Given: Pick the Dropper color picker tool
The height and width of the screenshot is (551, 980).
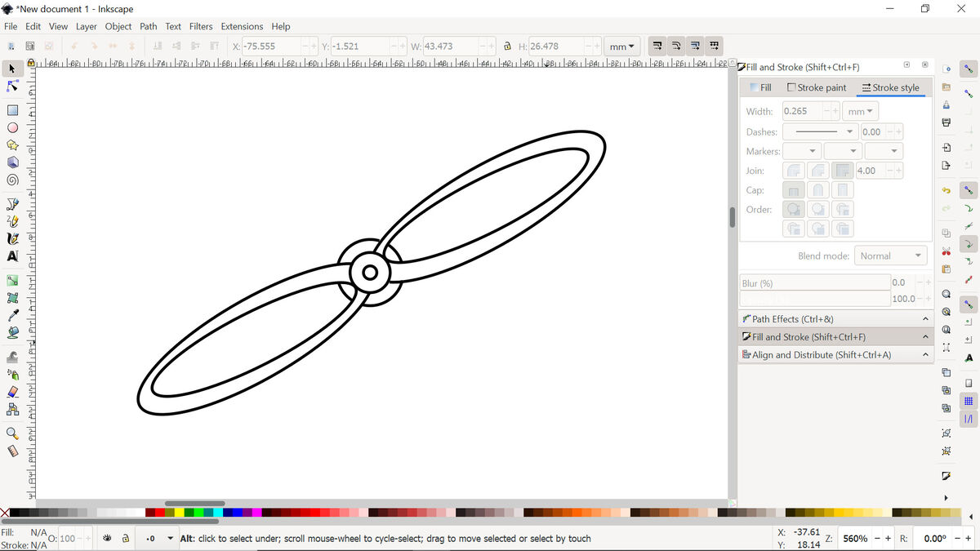Looking at the screenshot, I should click(x=12, y=315).
